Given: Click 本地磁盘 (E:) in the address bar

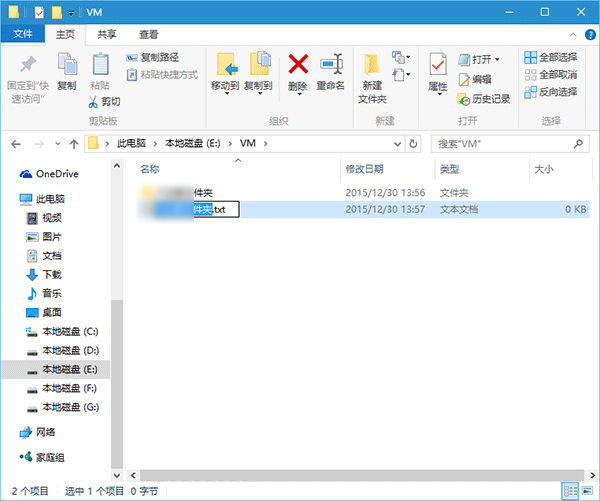Looking at the screenshot, I should [192, 144].
